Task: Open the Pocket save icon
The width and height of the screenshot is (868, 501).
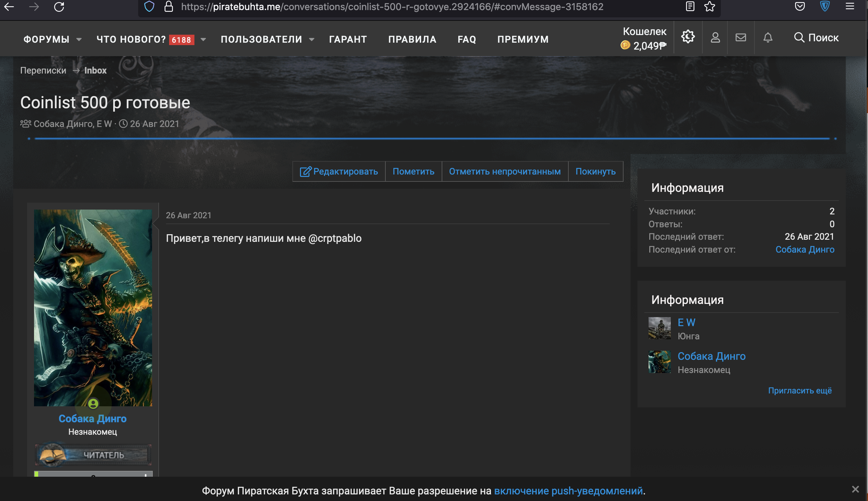Action: (800, 7)
